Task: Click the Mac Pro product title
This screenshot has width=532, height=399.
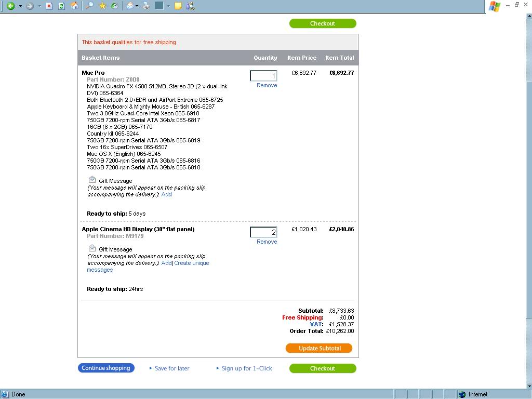Action: tap(94, 73)
